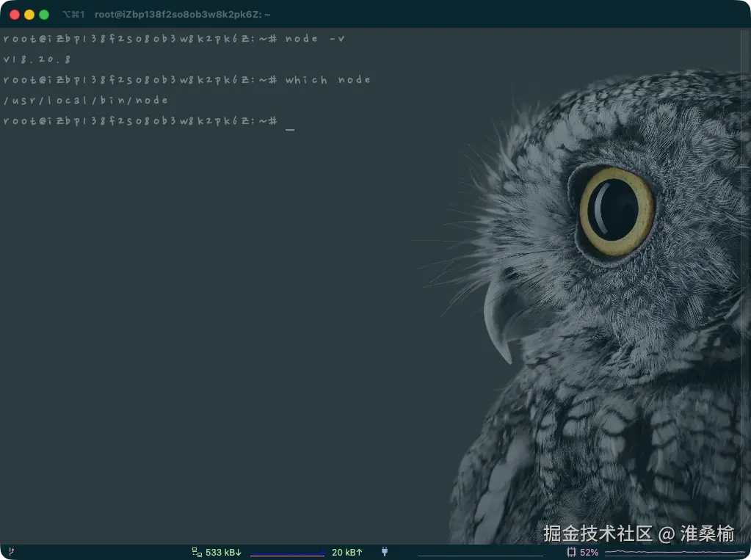Click the CPU chip icon beside 52%

point(571,553)
